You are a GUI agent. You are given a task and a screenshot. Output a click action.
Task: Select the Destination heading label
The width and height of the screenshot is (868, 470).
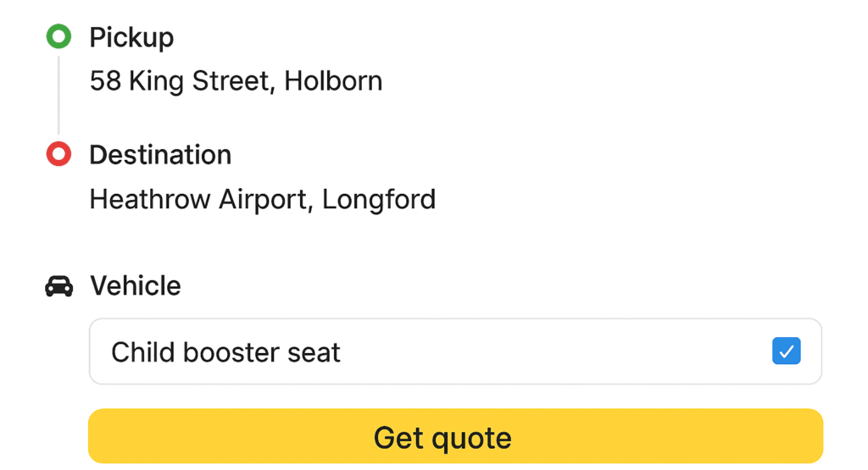click(160, 155)
